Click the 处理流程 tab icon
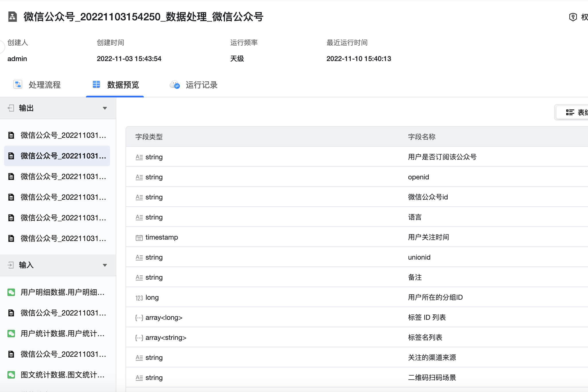 18,85
